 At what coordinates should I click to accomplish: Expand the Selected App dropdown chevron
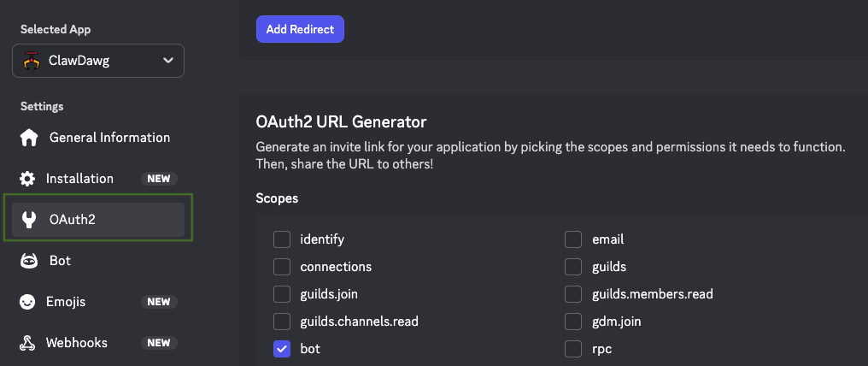click(x=167, y=61)
